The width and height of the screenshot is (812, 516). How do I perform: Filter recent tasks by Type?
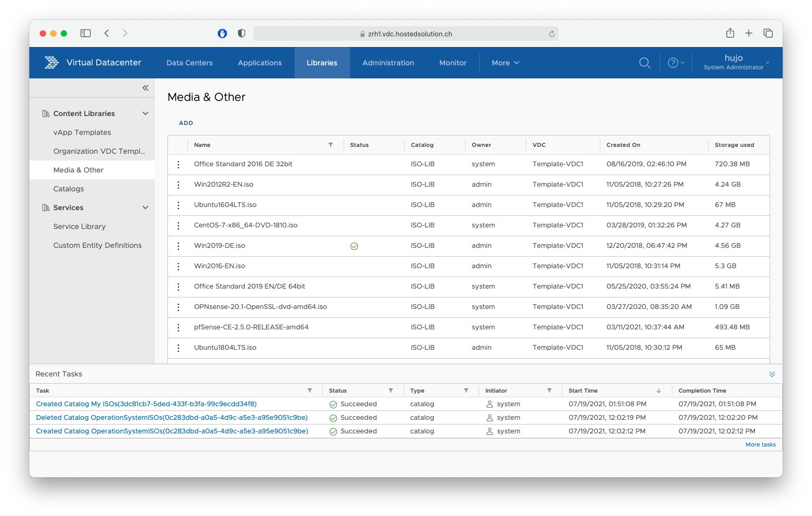tap(466, 391)
